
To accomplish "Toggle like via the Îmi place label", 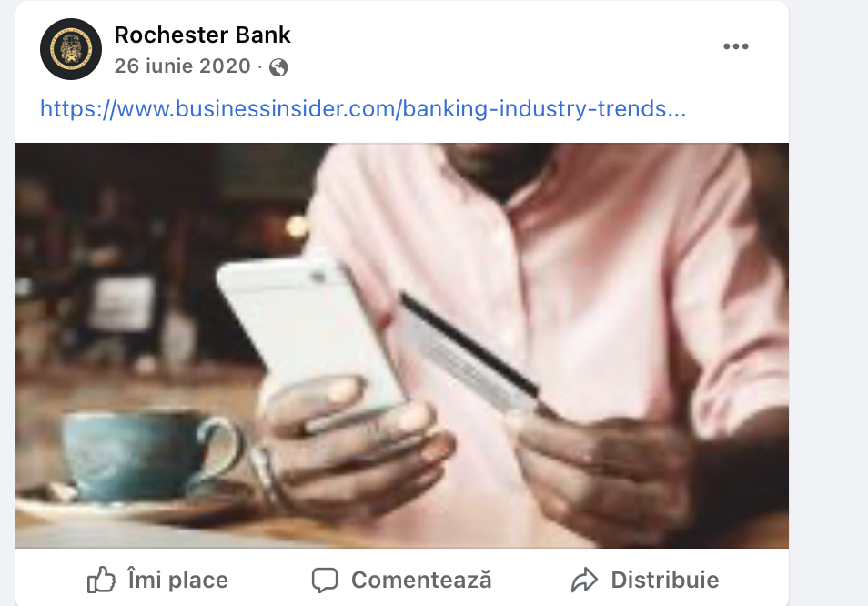I will click(177, 580).
